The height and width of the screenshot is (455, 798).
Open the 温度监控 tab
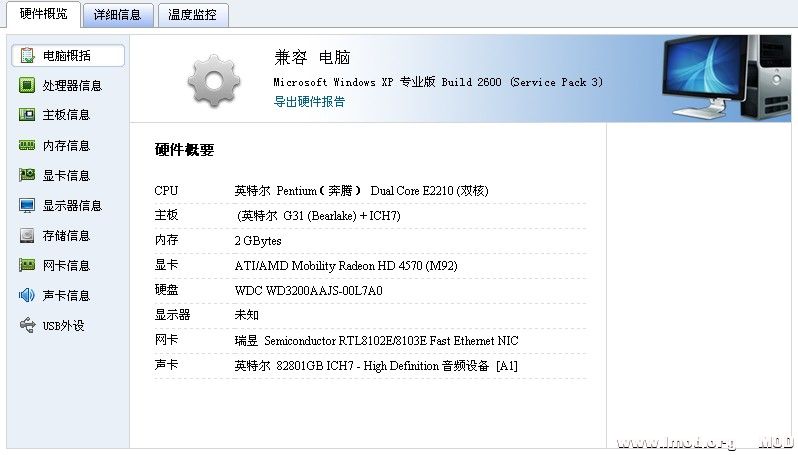click(x=192, y=15)
